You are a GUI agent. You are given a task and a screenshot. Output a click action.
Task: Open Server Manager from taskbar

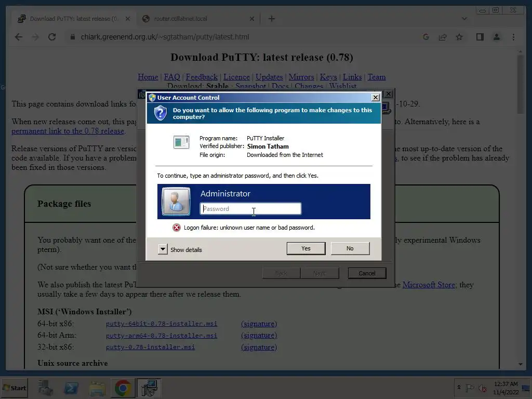click(x=45, y=388)
